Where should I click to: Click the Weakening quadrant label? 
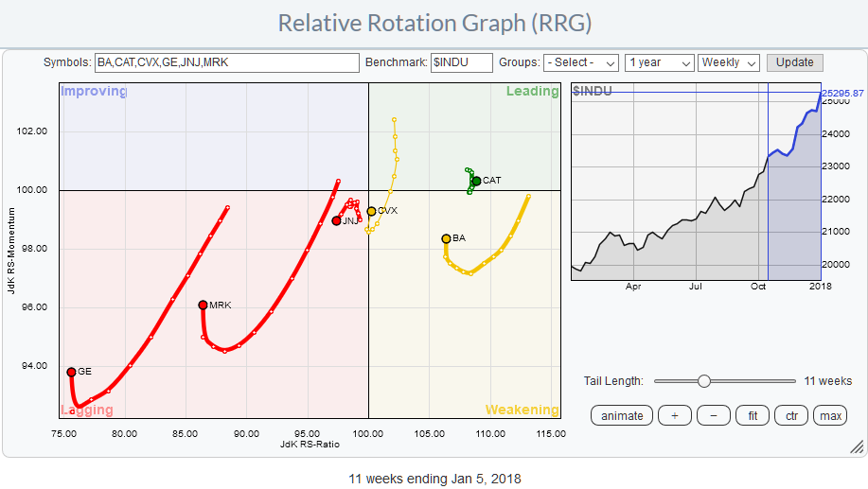coord(522,410)
